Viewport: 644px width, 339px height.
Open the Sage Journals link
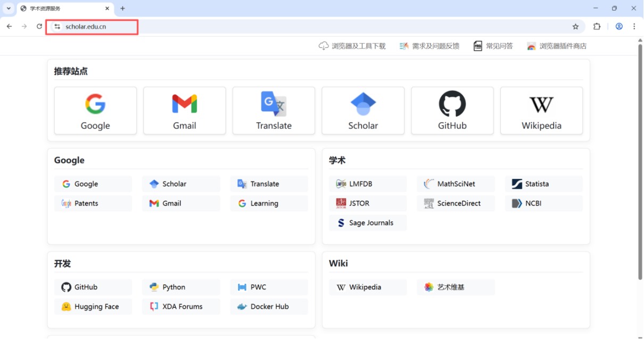coord(368,223)
